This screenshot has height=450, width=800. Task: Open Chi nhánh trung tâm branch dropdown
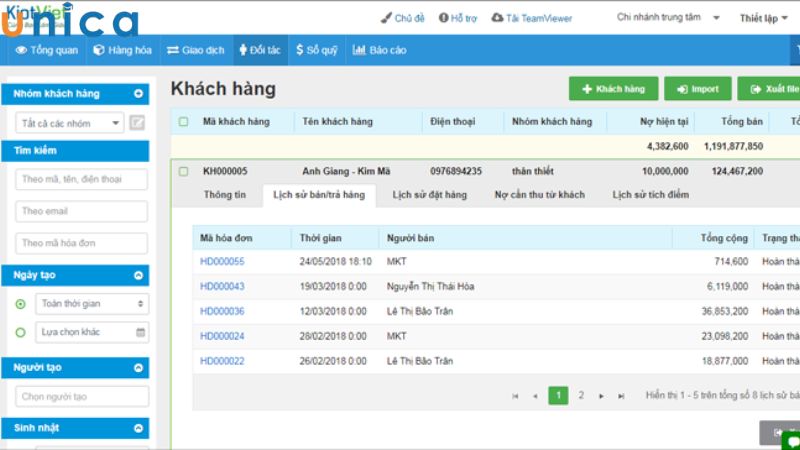[x=668, y=17]
